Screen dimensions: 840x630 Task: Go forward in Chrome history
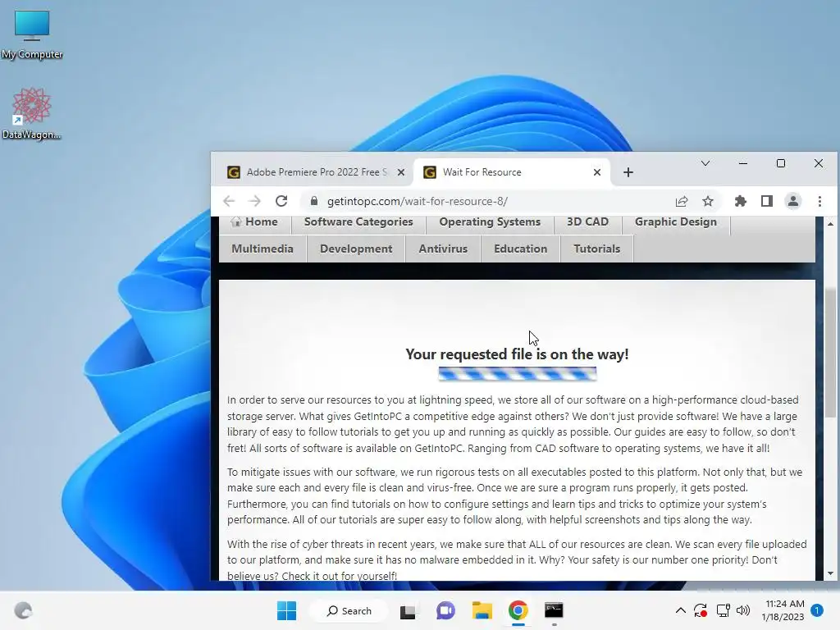pyautogui.click(x=255, y=201)
